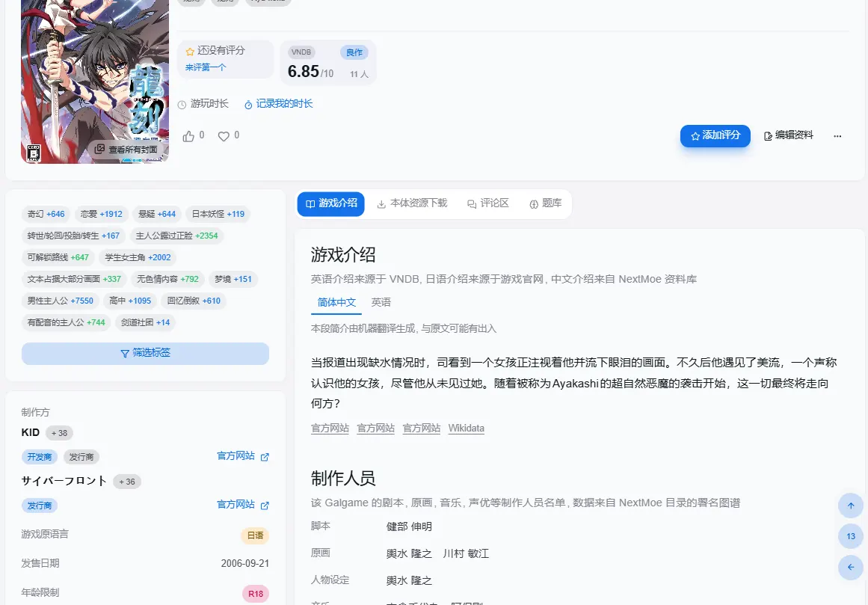Click the release date 2006-09-21
This screenshot has width=868, height=605.
[x=244, y=563]
